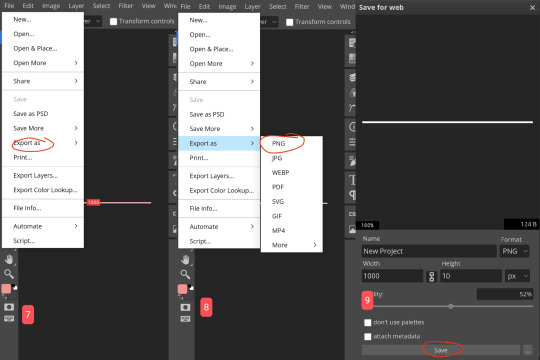This screenshot has height=360, width=540.
Task: Click Save in the Save for web dialog
Action: tap(440, 350)
